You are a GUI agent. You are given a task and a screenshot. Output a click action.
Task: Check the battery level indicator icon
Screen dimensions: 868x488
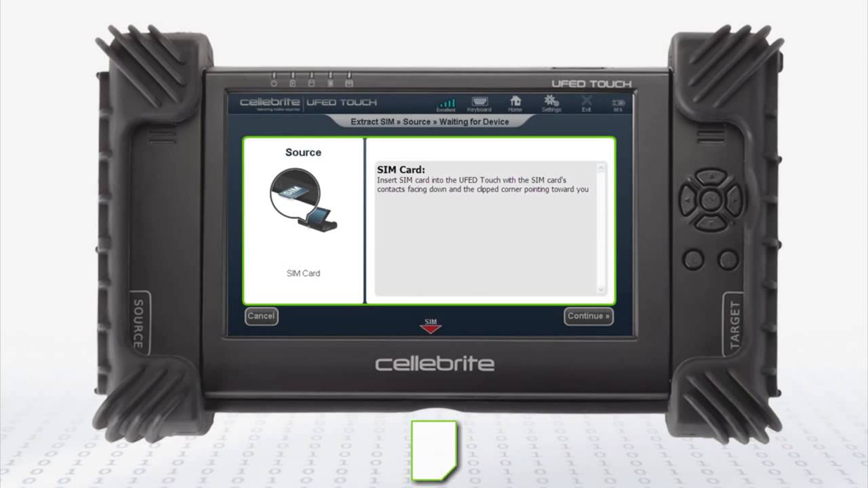(618, 104)
